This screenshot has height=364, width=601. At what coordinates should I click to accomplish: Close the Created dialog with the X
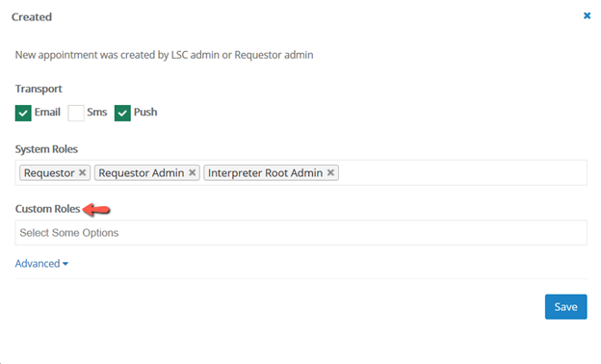[587, 15]
